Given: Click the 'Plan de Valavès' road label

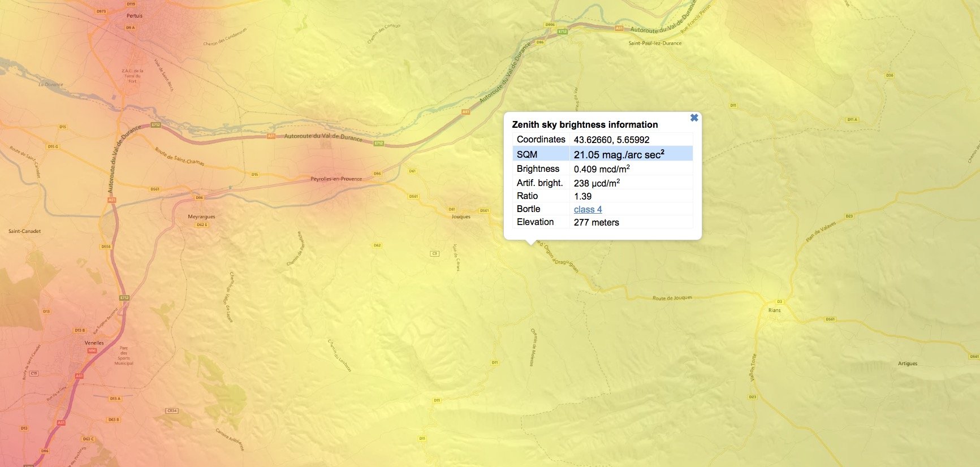Looking at the screenshot, I should click(x=821, y=232).
